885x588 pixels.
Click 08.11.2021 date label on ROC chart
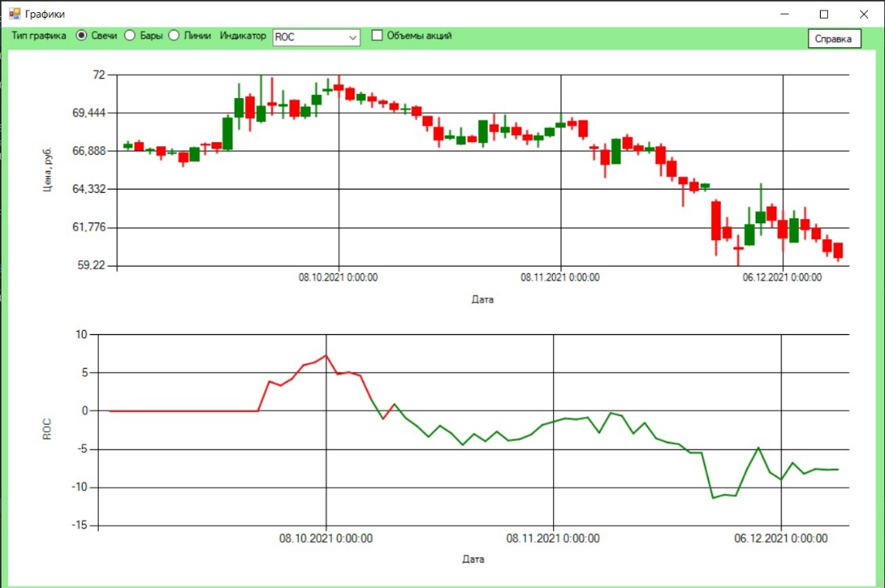click(553, 538)
